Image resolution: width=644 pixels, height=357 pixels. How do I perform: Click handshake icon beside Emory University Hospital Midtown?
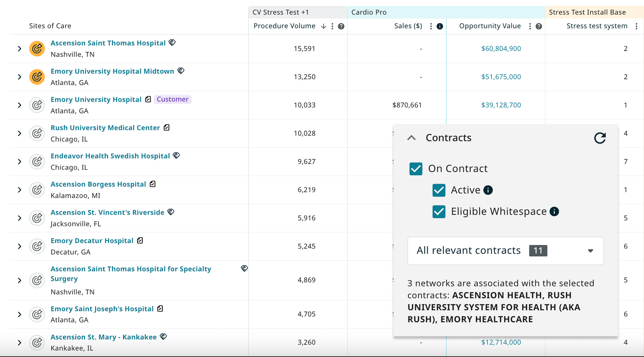(181, 71)
